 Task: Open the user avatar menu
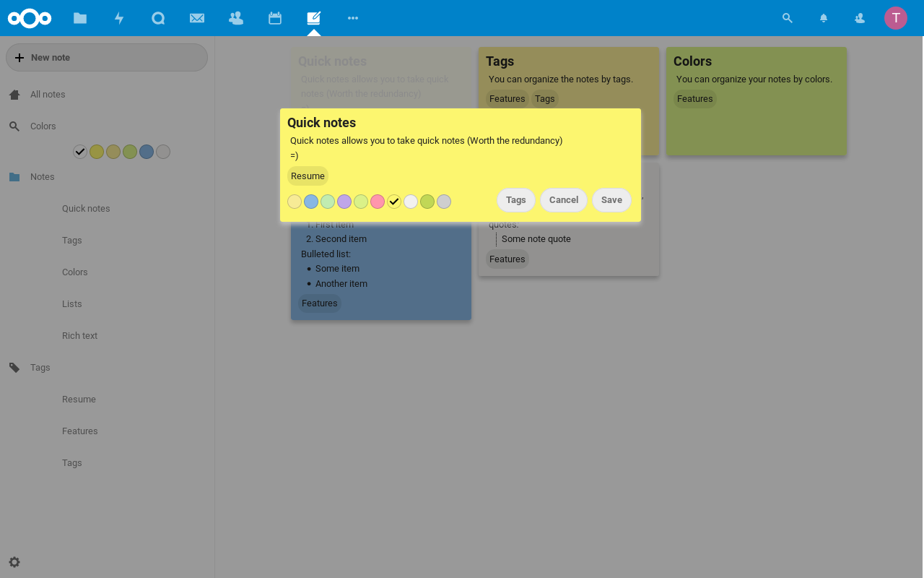(x=896, y=18)
